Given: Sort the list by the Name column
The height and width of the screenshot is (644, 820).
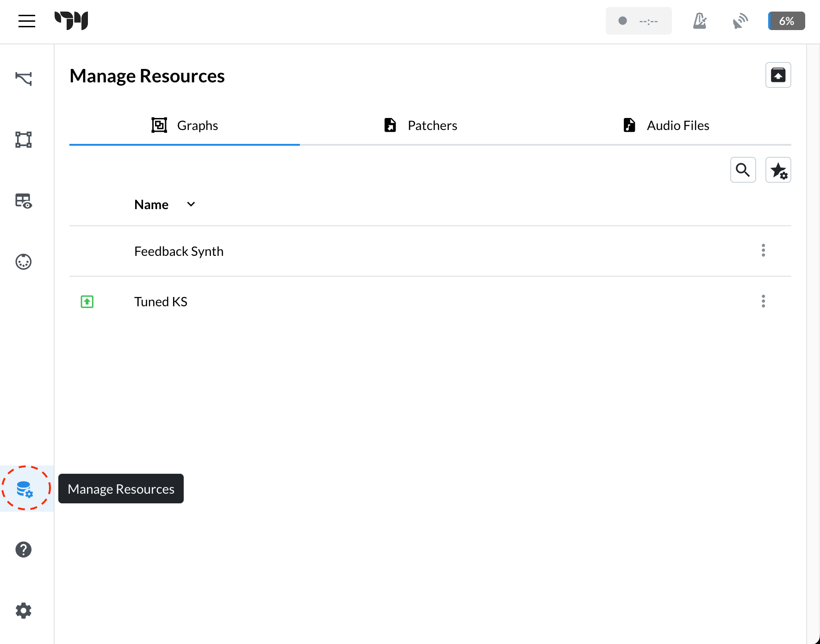Looking at the screenshot, I should [x=165, y=204].
